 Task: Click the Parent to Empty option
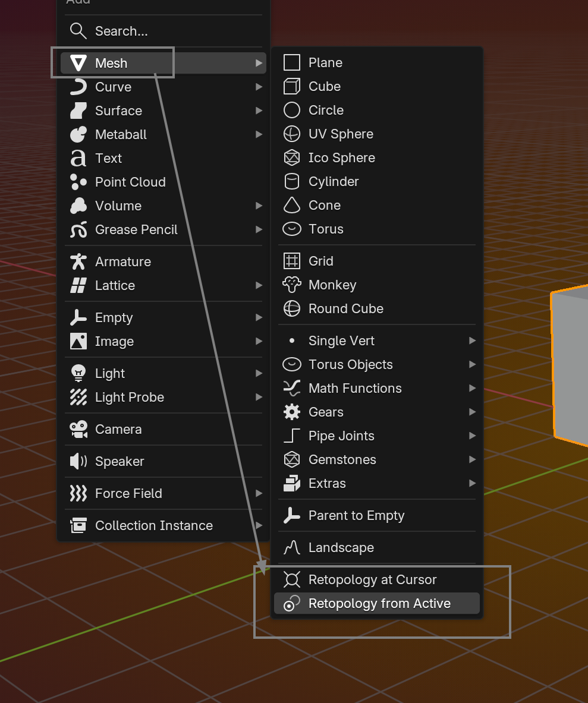356,515
